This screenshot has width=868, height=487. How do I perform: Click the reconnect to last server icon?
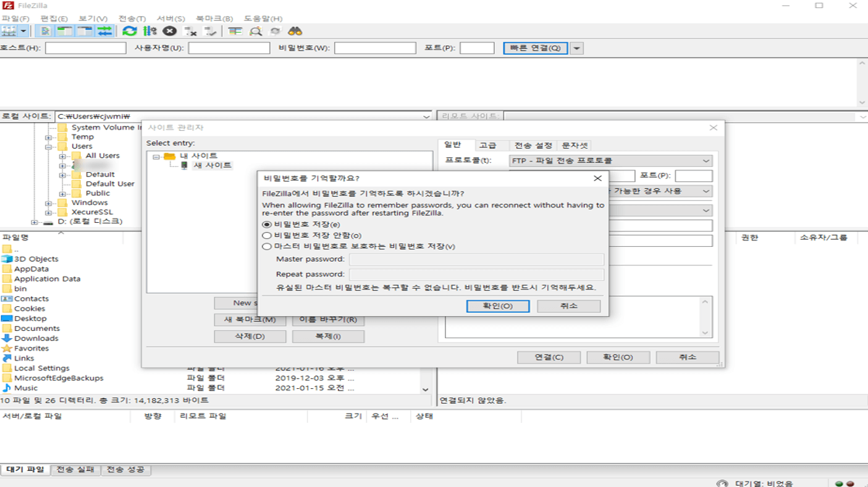click(x=211, y=31)
